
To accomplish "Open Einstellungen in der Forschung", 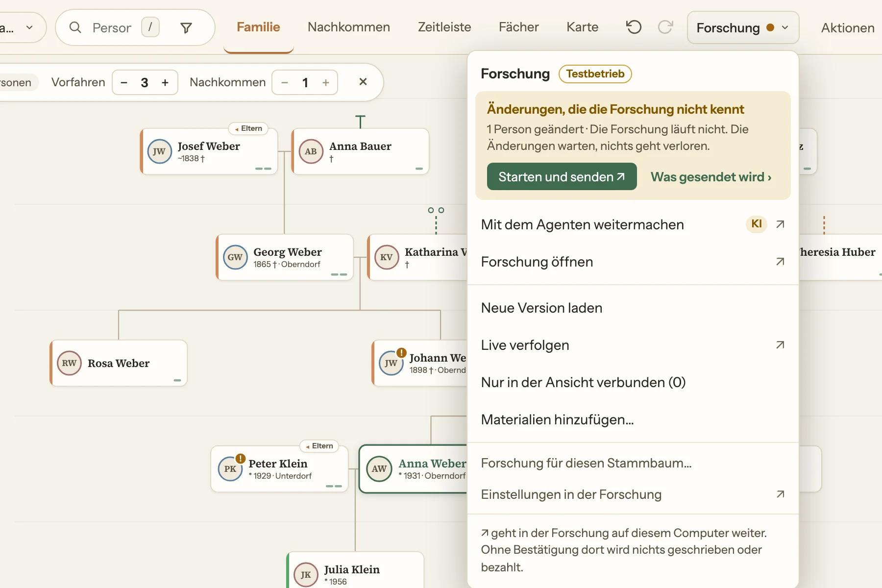I will [633, 494].
